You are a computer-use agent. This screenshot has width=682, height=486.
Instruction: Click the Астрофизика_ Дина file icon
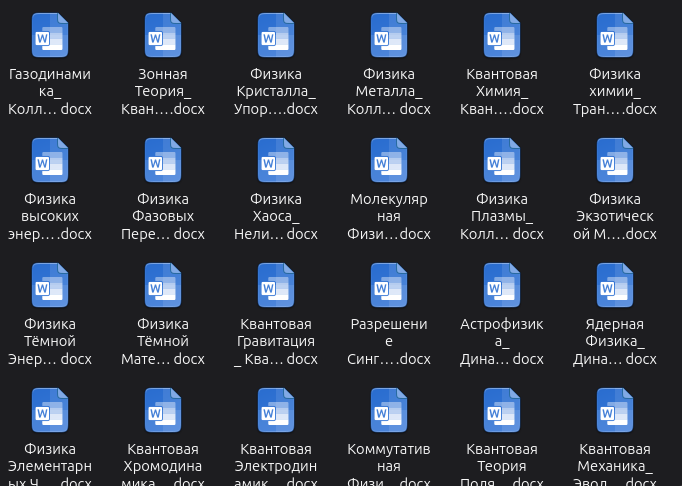(502, 285)
